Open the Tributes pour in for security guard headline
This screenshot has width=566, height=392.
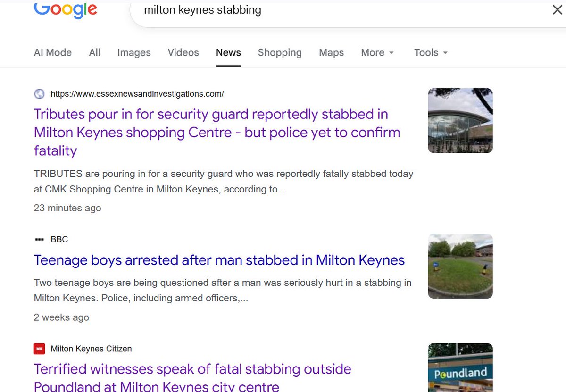coord(217,133)
